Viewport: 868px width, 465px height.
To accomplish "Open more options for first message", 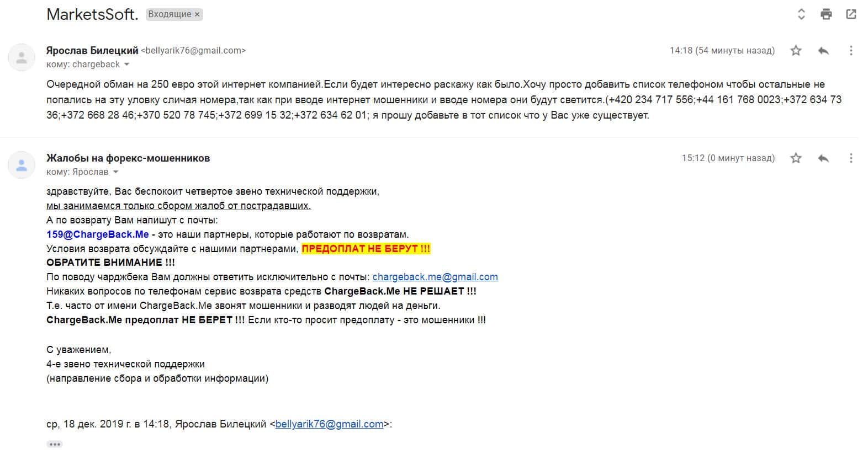I will [851, 51].
